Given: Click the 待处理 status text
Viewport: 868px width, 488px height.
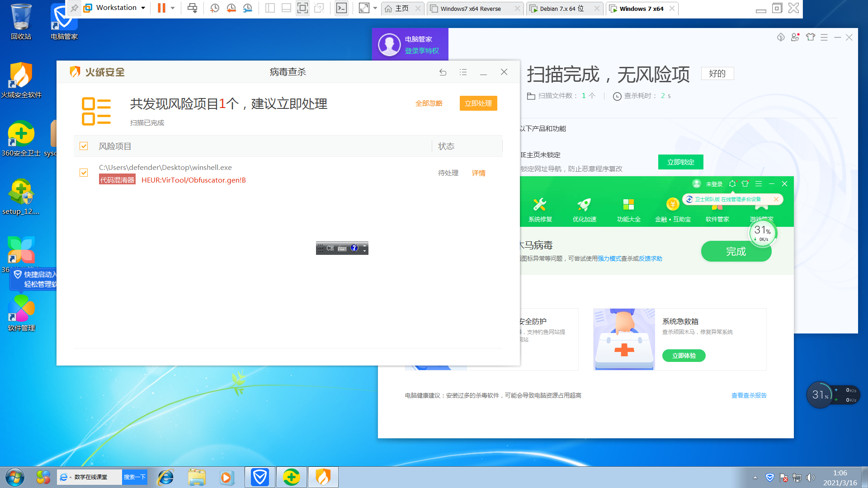Looking at the screenshot, I should point(448,173).
